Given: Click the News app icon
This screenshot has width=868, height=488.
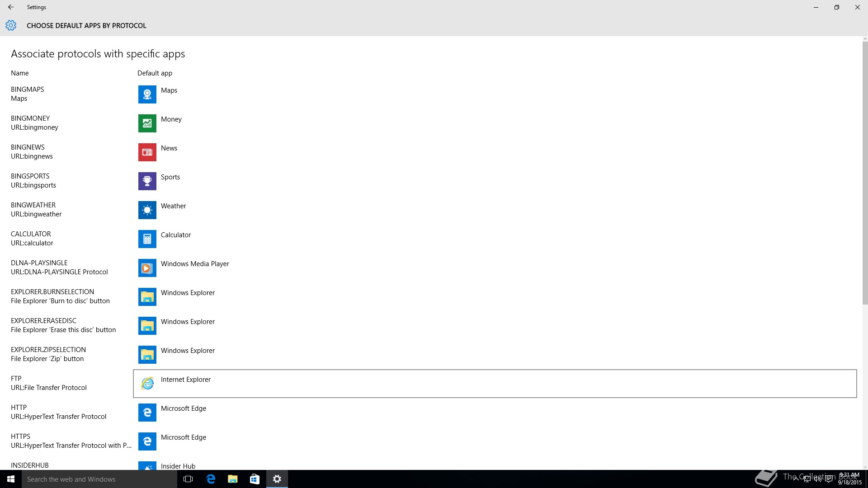Looking at the screenshot, I should pyautogui.click(x=147, y=152).
